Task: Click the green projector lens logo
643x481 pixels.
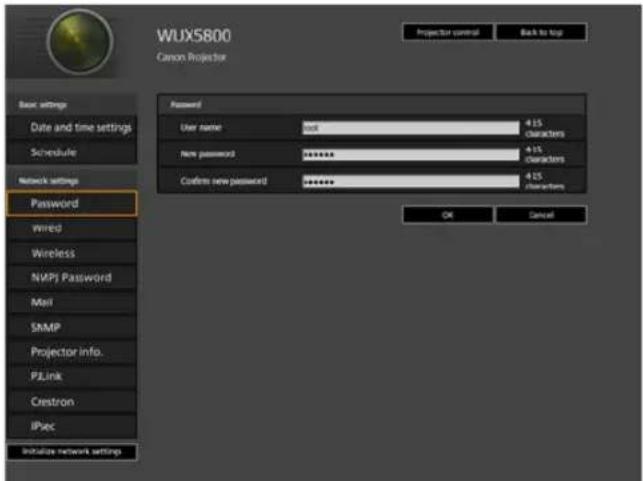Action: (80, 41)
